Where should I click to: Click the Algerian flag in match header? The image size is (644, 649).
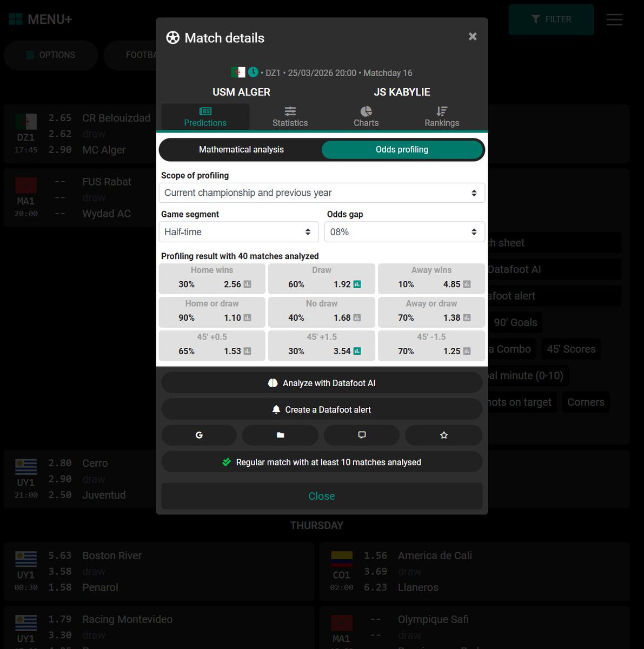(x=238, y=72)
